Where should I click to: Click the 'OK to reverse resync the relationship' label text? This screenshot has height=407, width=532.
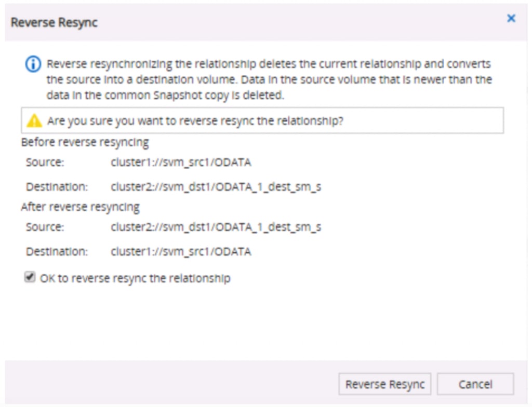(135, 278)
